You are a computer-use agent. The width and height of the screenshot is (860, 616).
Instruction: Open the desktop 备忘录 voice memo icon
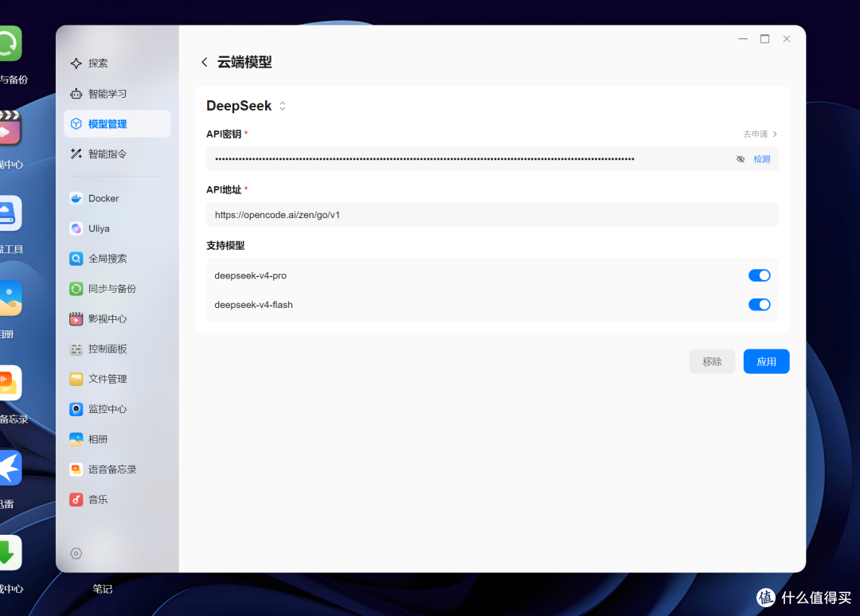[x=10, y=383]
